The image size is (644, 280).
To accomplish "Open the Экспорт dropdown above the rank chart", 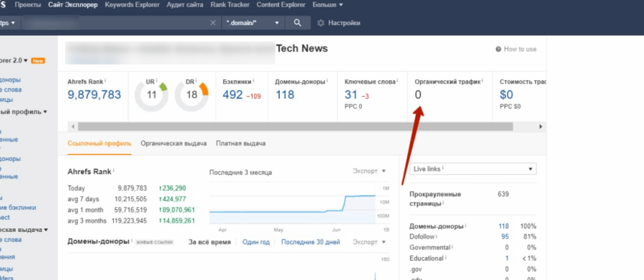I will coord(369,171).
